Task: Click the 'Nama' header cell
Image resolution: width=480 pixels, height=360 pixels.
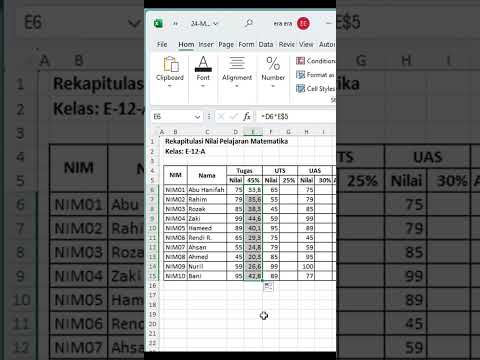Action: (x=207, y=175)
